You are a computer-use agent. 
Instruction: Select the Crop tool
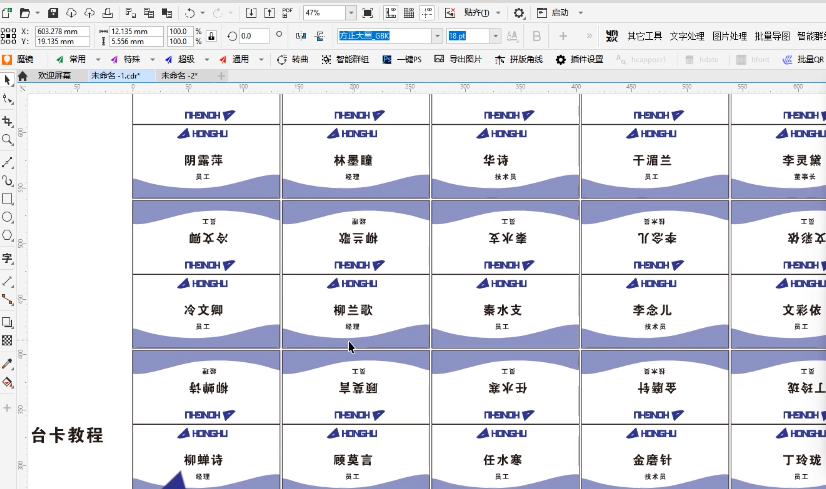point(7,120)
